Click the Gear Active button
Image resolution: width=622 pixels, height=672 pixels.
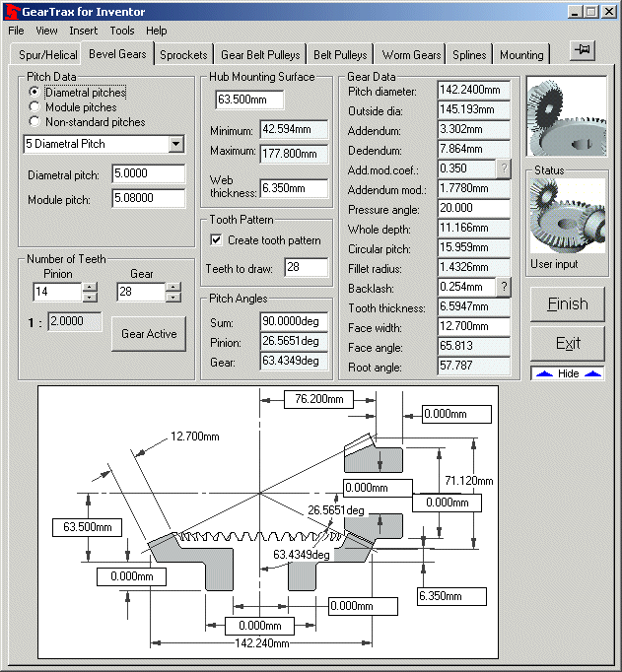tap(149, 334)
